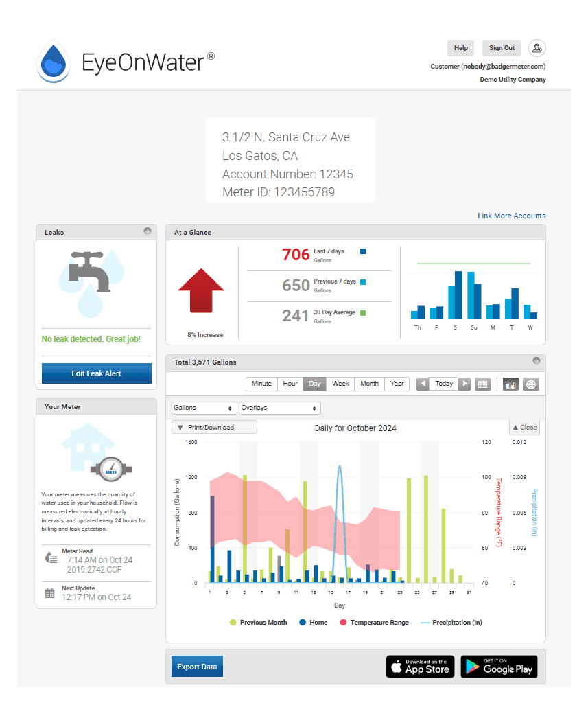The height and width of the screenshot is (727, 588).
Task: Click the 'Demo Utility Company' text
Action: (513, 79)
